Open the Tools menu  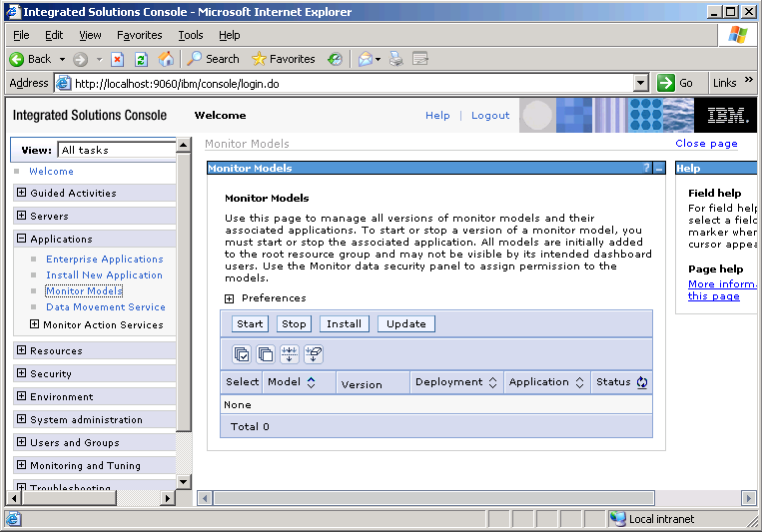191,35
